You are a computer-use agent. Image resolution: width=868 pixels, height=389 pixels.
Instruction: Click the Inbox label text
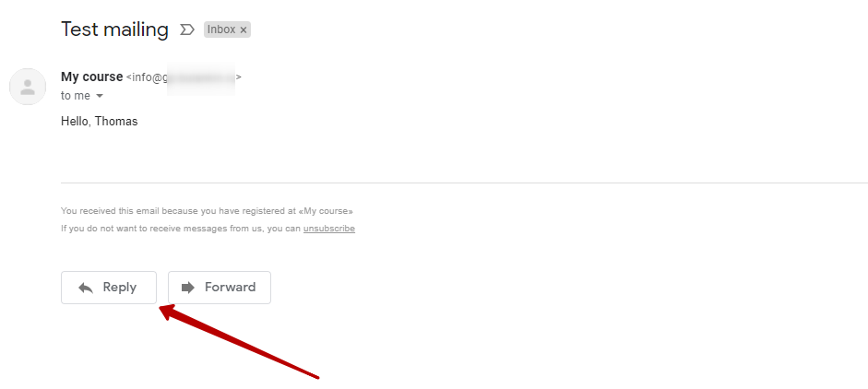[x=221, y=29]
